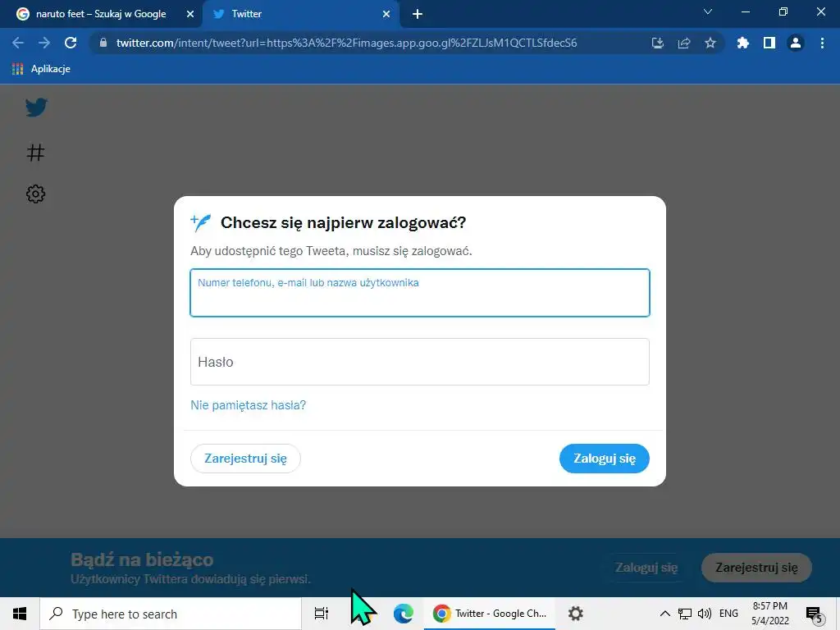Reload the Twitter page
840x630 pixels.
[x=71, y=43]
